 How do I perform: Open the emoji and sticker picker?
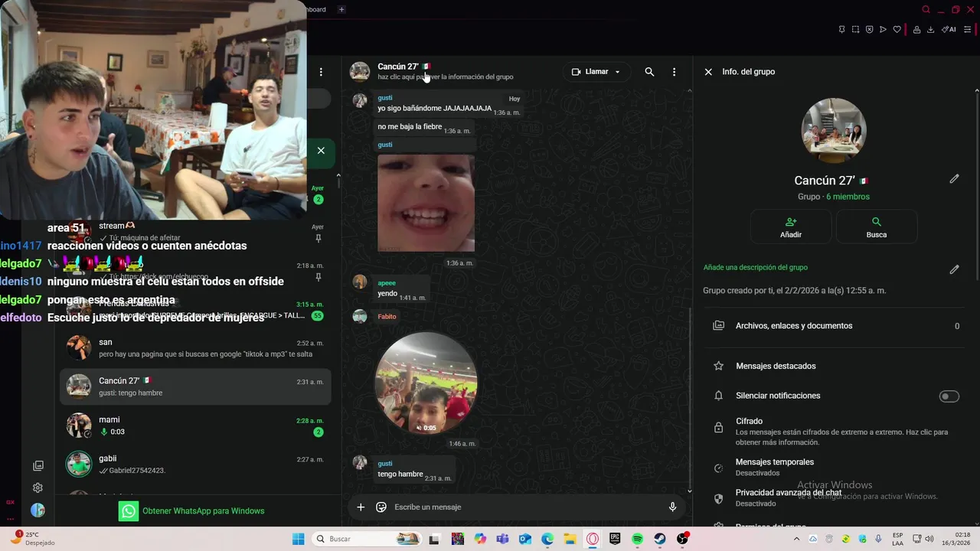pyautogui.click(x=381, y=507)
